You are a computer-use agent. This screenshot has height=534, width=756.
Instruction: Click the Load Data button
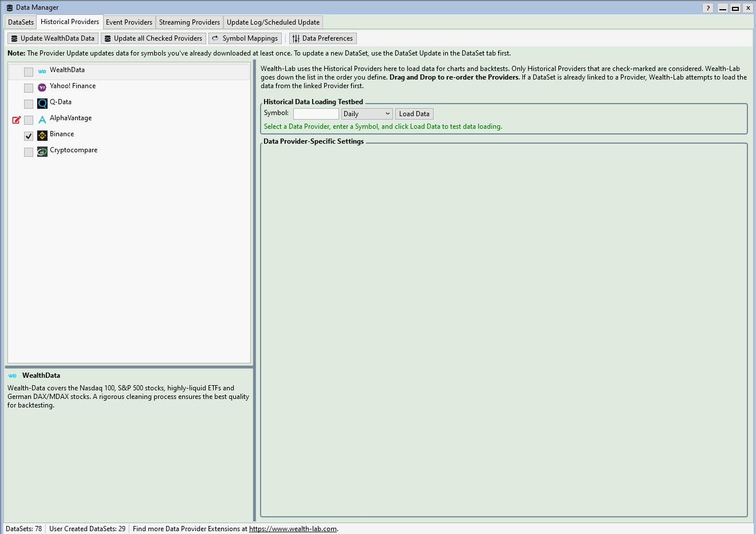point(414,114)
